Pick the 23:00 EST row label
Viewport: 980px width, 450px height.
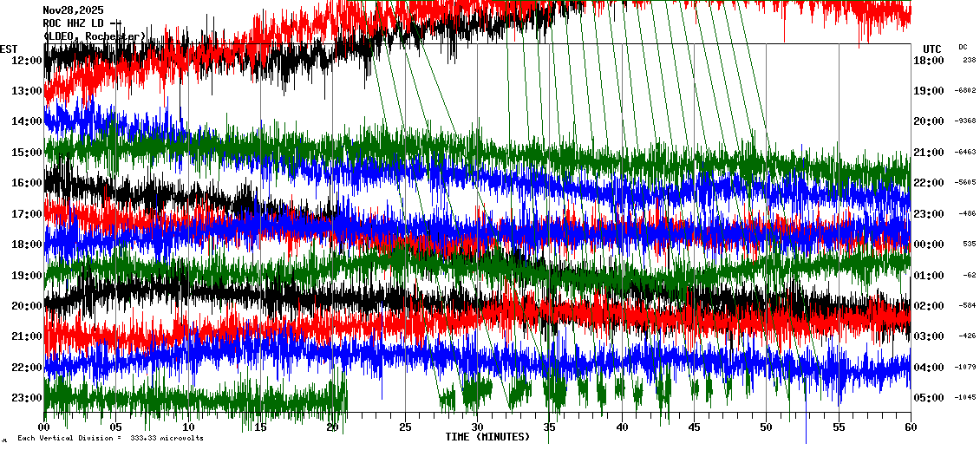click(28, 398)
